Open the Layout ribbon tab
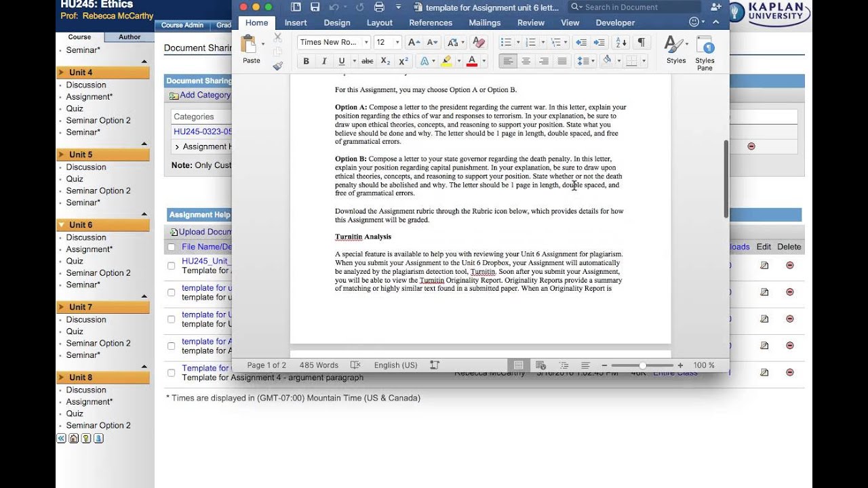 [380, 22]
